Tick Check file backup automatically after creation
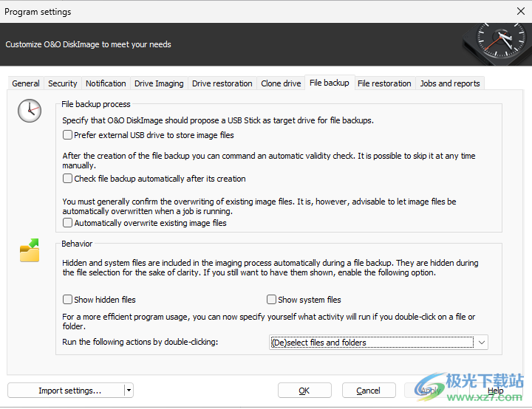Viewport: 532px width, 409px height. coord(68,179)
